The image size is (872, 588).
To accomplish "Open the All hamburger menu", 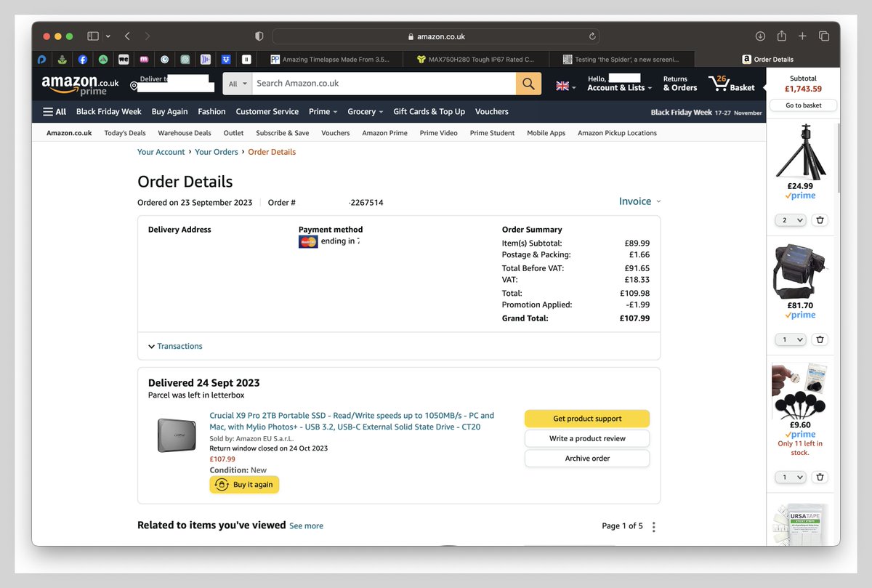I will tap(54, 112).
